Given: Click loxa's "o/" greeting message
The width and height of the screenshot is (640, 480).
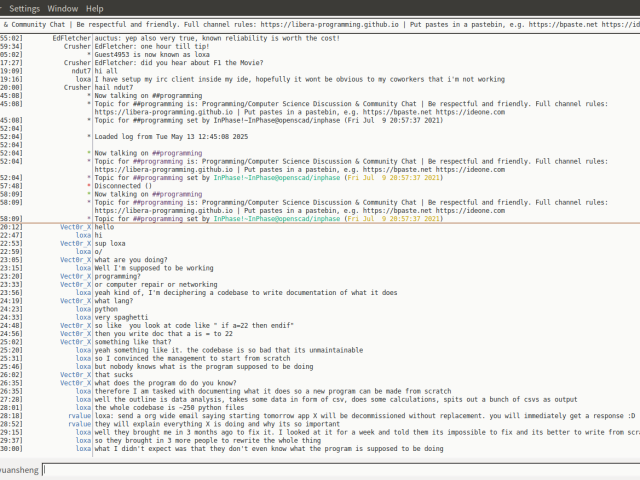Looking at the screenshot, I should point(98,251).
